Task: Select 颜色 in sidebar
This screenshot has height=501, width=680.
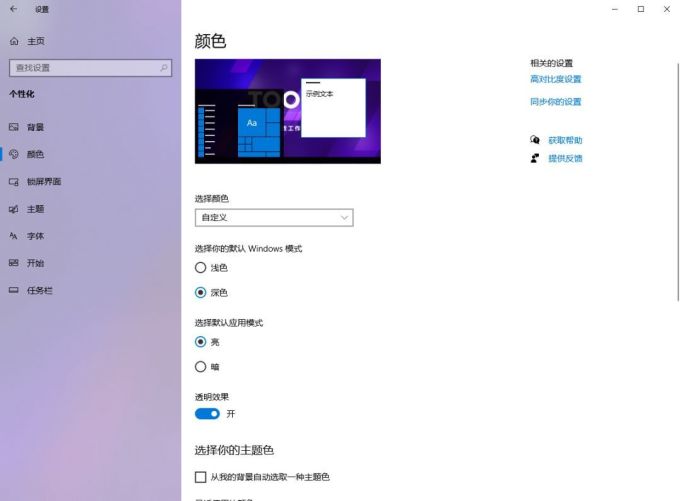Action: tap(36, 154)
